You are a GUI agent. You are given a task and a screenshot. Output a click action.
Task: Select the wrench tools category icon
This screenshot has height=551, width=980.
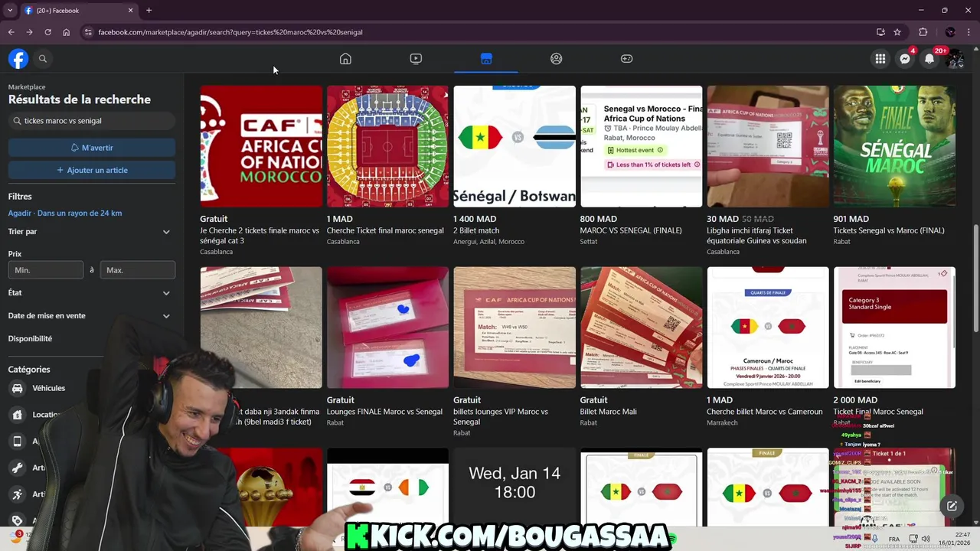pos(17,468)
